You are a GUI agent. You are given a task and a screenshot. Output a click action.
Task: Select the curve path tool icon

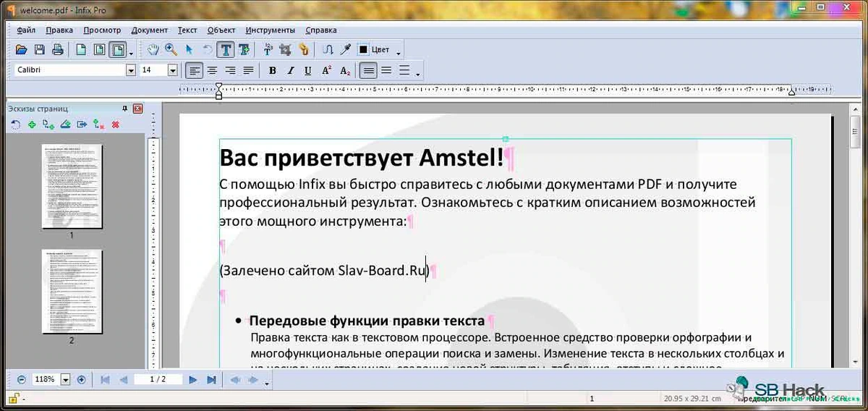tap(328, 50)
